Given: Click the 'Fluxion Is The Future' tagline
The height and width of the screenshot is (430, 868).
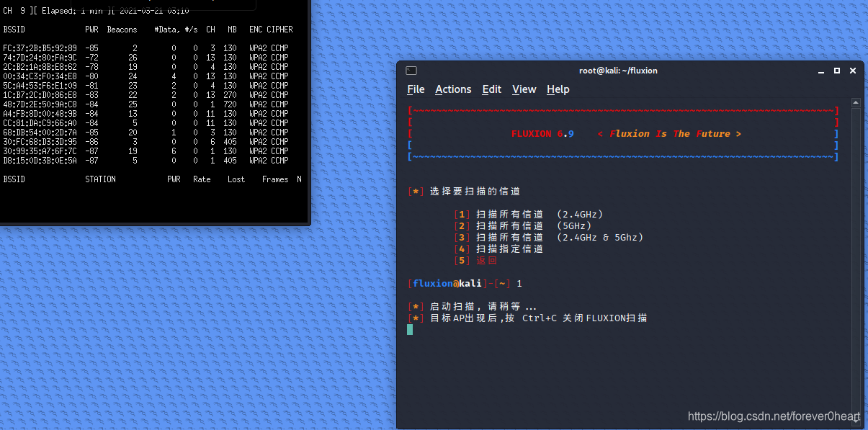Looking at the screenshot, I should pyautogui.click(x=669, y=133).
